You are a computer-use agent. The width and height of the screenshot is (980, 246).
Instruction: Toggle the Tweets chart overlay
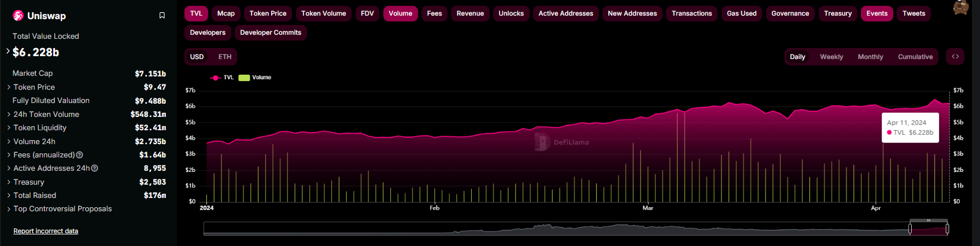tap(914, 13)
